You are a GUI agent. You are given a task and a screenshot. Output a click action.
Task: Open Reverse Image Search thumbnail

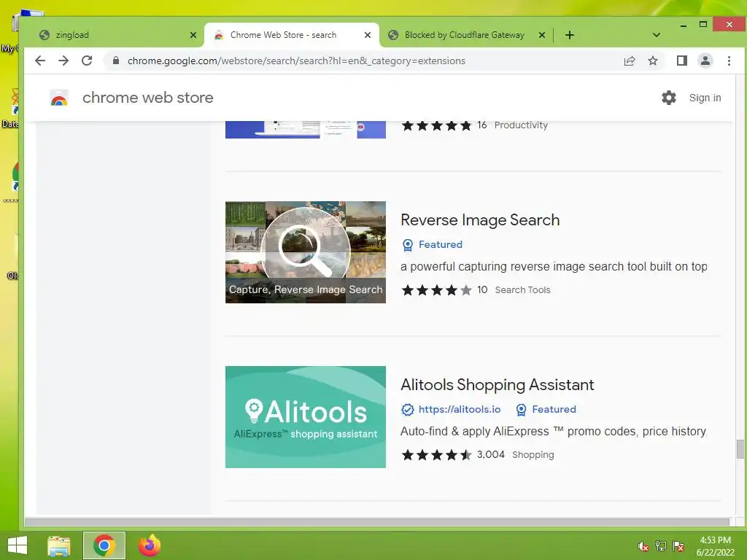(306, 252)
